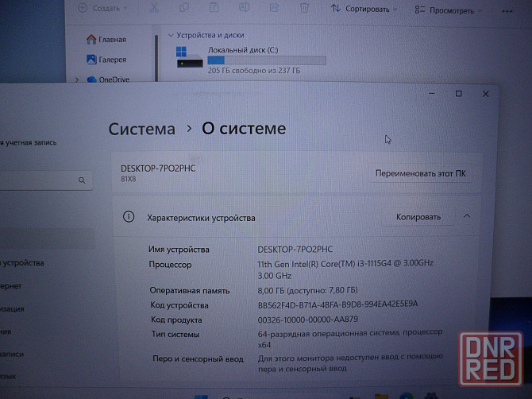The image size is (532, 399).
Task: Click Характеристики устройства header text
Action: pyautogui.click(x=201, y=218)
